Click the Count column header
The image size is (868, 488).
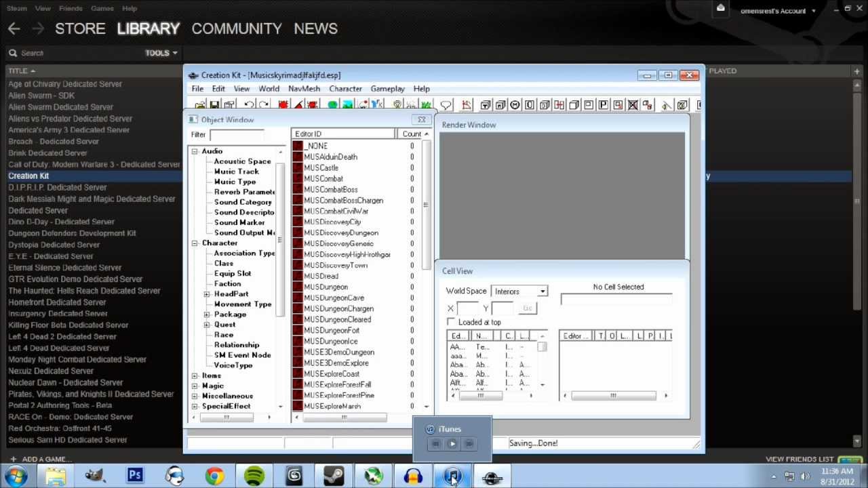tap(412, 134)
